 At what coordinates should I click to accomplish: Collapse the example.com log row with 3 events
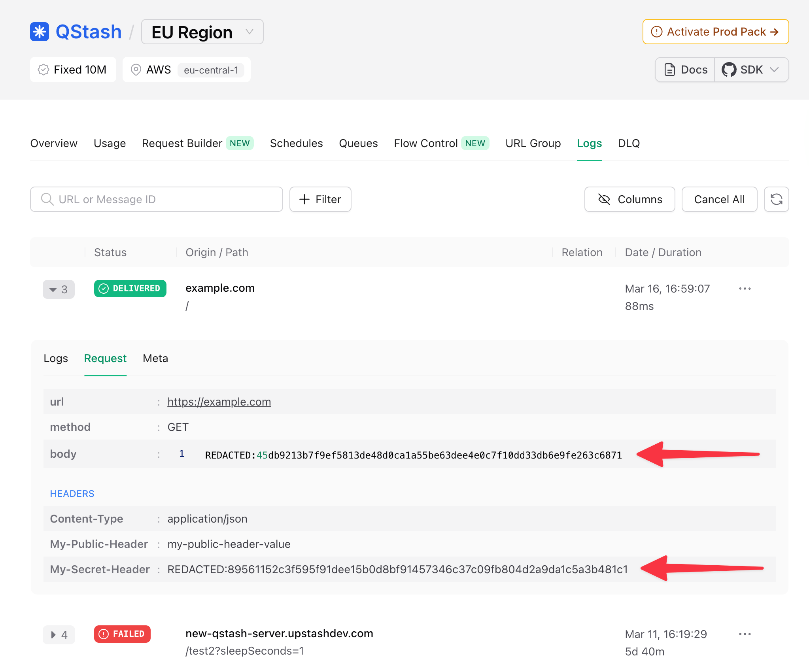59,289
